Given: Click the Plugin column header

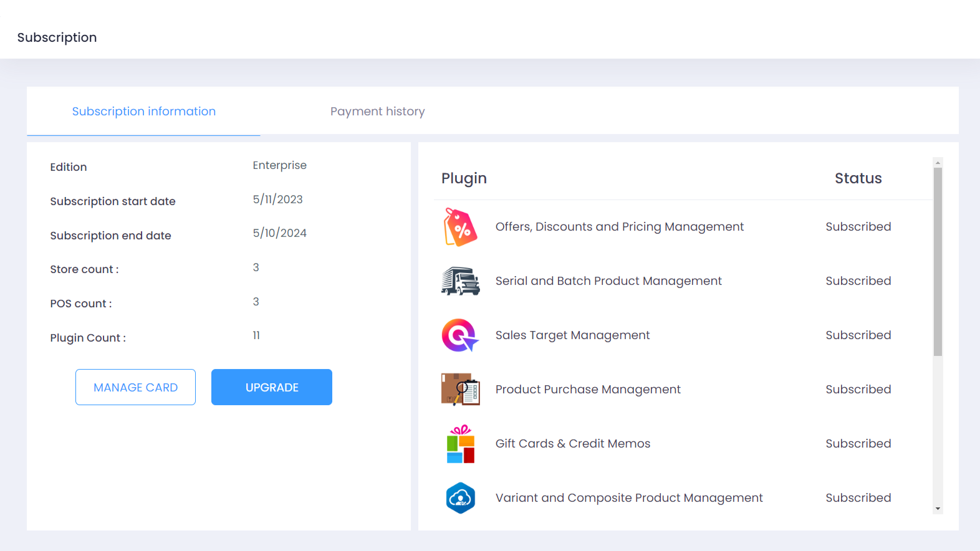Looking at the screenshot, I should point(464,178).
